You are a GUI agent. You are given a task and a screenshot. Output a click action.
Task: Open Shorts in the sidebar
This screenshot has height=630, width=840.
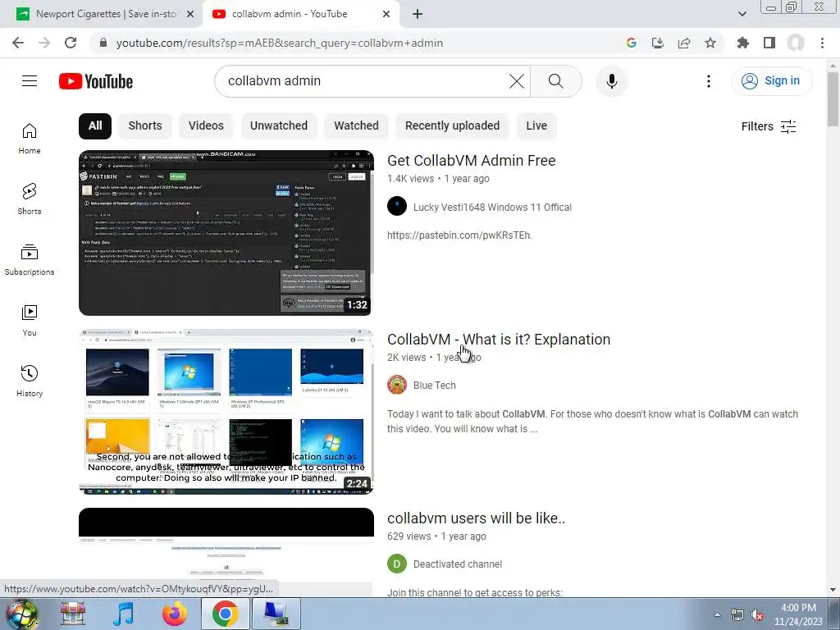tap(30, 199)
